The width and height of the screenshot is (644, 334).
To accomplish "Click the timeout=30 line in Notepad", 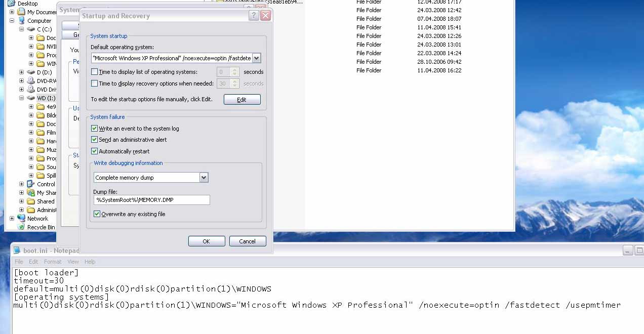I will 39,281.
